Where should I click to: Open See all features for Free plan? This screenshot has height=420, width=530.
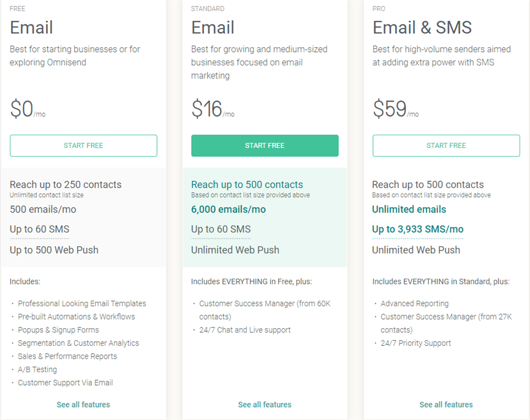[x=83, y=405]
